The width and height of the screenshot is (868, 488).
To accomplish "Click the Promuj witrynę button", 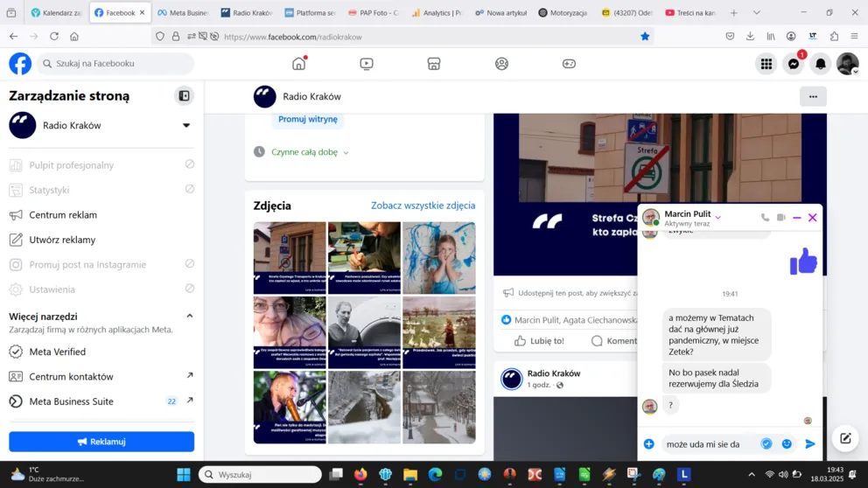I will click(x=308, y=120).
